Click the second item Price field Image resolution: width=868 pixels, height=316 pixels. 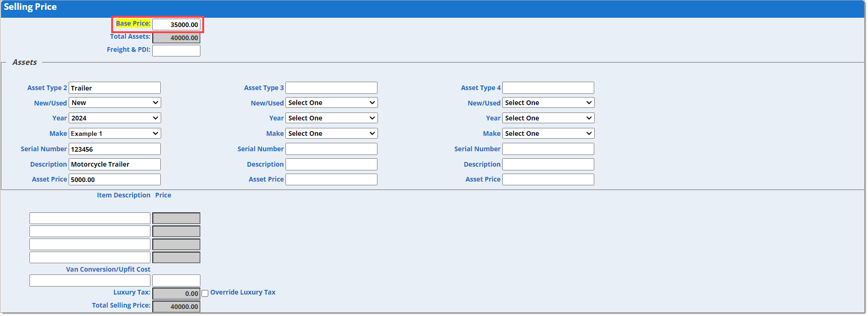coord(177,232)
